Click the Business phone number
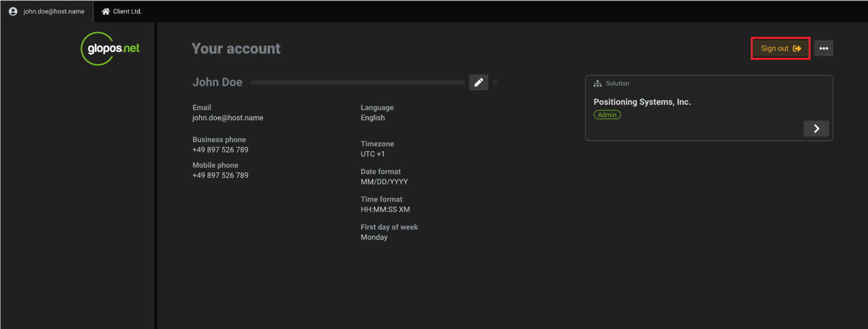 [x=220, y=150]
